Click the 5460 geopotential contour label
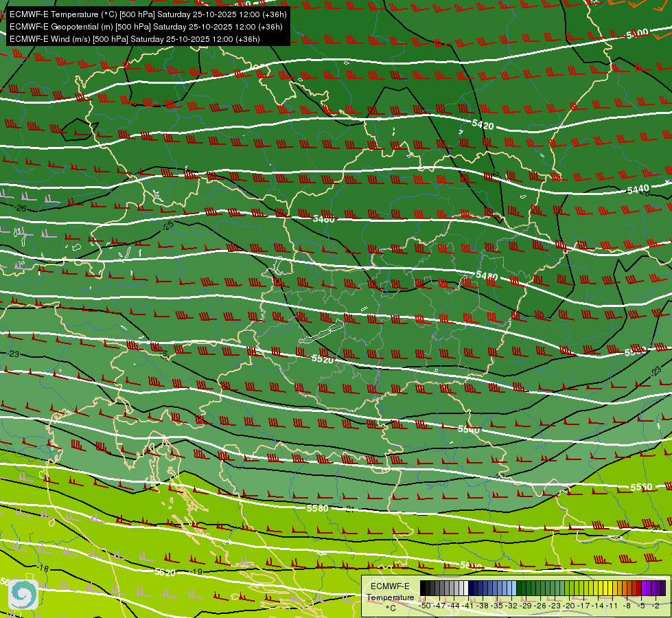Viewport: 672px width, 618px height. click(x=323, y=219)
